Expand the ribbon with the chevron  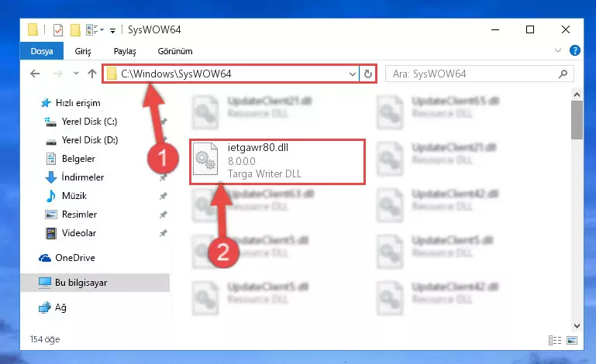pos(557,50)
